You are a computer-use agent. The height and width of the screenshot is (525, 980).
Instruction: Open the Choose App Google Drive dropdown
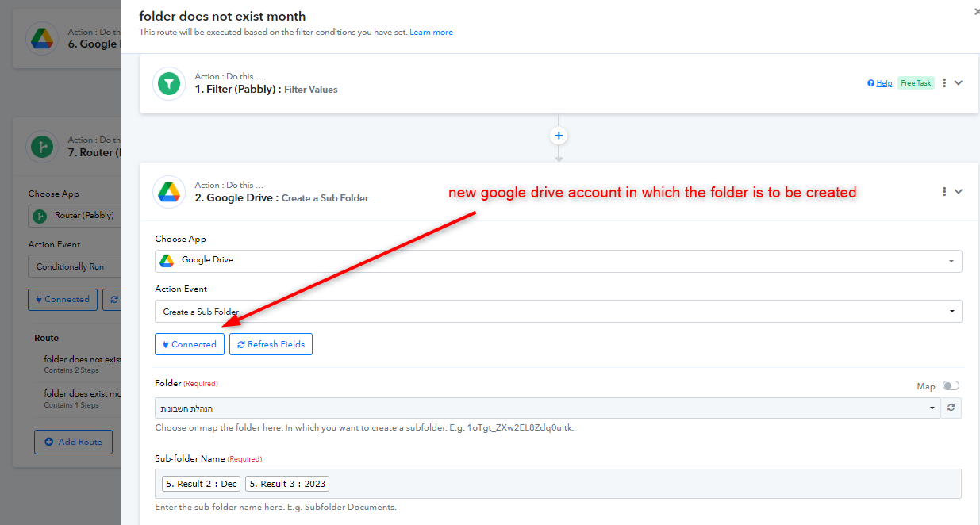pyautogui.click(x=559, y=261)
